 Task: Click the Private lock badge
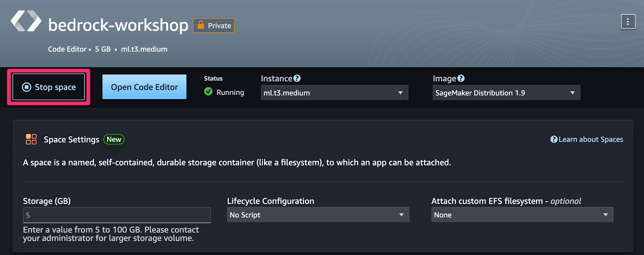(x=214, y=25)
